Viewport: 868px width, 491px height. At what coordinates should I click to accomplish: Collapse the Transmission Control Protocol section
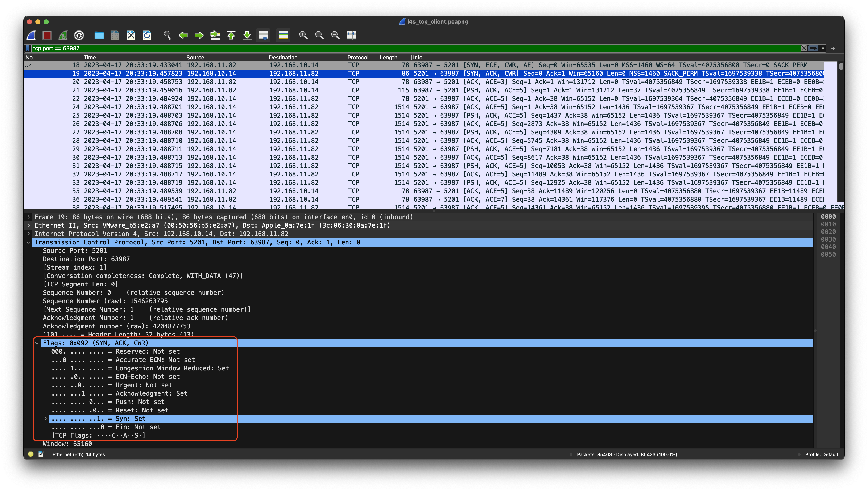(29, 242)
